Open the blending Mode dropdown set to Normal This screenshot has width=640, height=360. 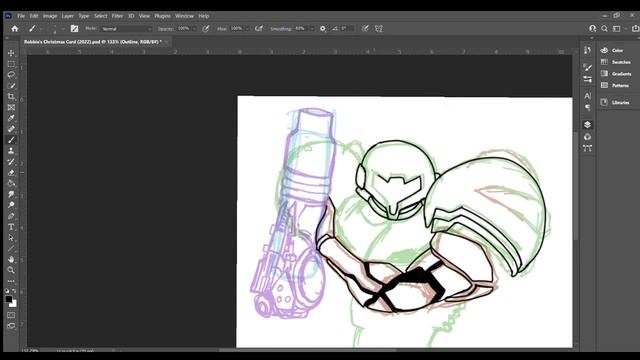click(127, 29)
